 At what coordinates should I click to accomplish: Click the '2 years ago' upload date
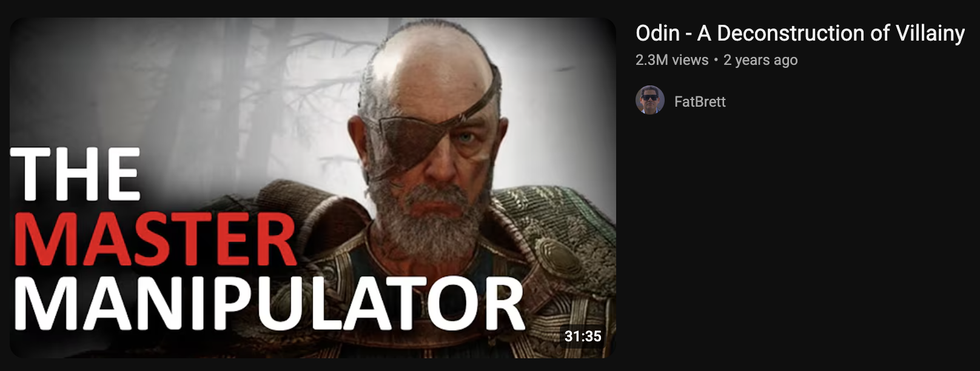pos(760,60)
